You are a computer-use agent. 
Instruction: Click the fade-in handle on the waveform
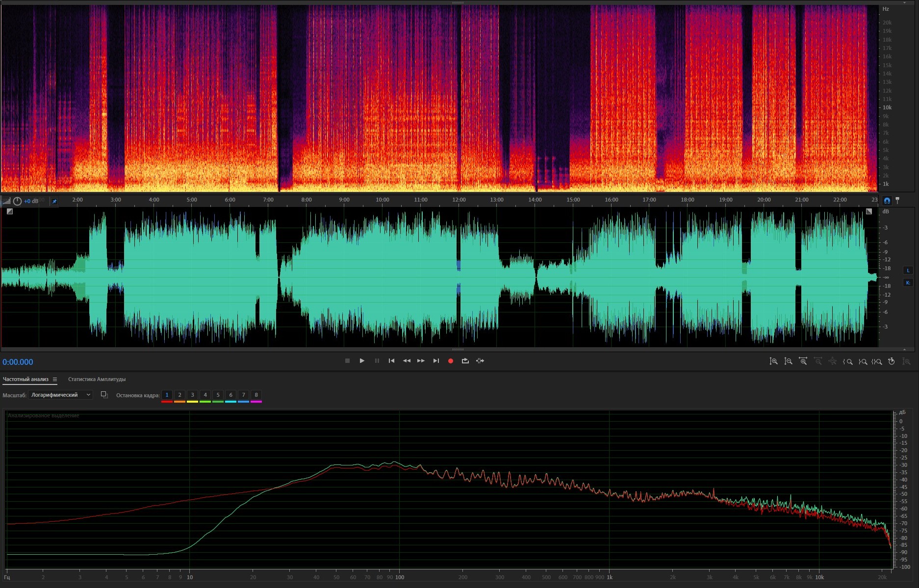pos(10,211)
